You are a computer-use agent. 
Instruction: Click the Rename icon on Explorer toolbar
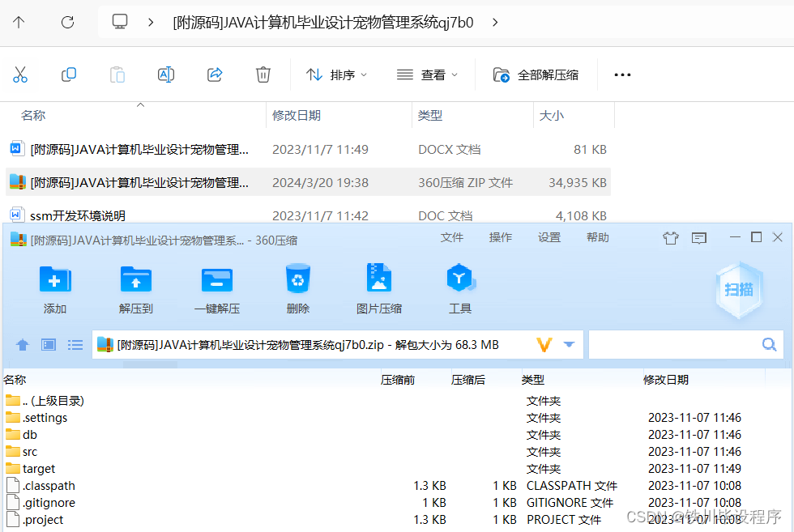pos(166,74)
